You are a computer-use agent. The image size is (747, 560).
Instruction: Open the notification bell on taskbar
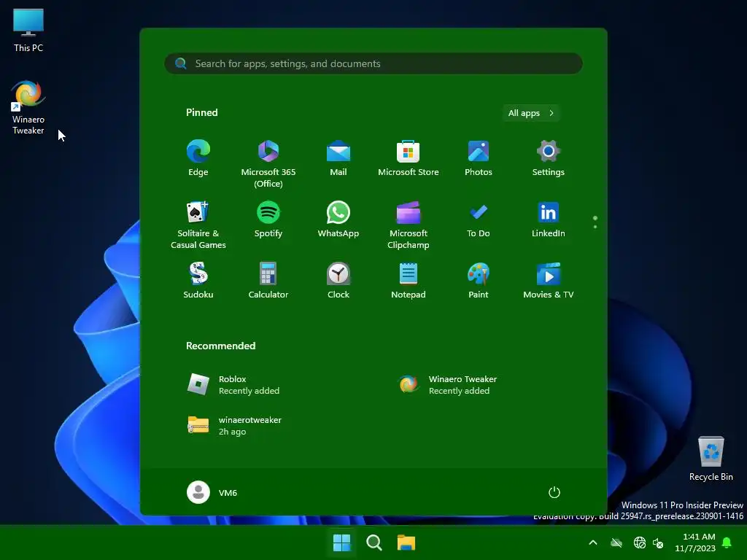tap(727, 542)
